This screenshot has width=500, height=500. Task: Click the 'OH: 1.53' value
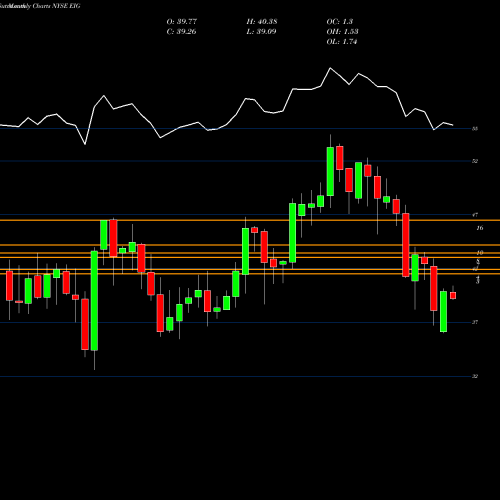[x=342, y=32]
